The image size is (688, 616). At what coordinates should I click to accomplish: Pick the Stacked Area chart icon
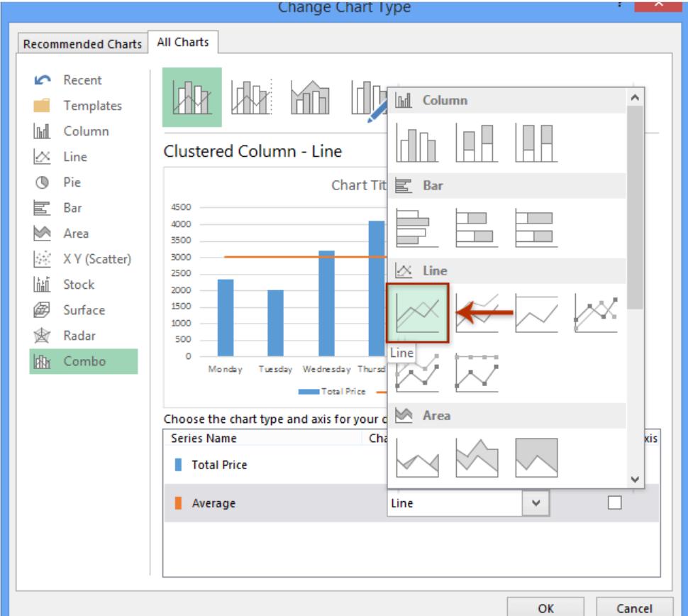477,458
